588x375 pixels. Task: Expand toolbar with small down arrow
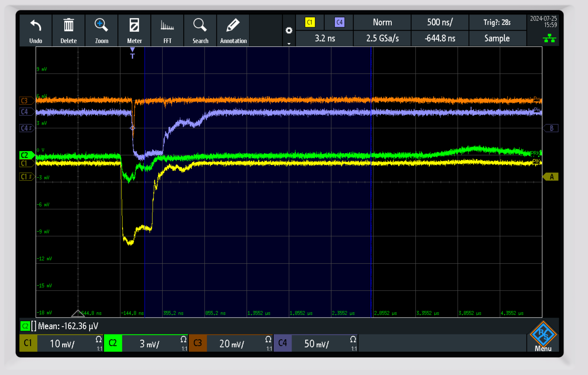(x=289, y=43)
